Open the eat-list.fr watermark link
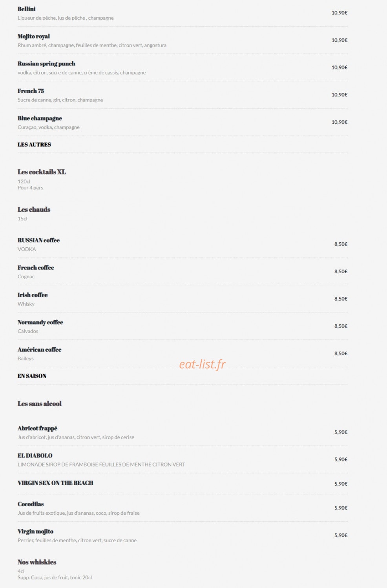Image resolution: width=387 pixels, height=588 pixels. point(203,364)
